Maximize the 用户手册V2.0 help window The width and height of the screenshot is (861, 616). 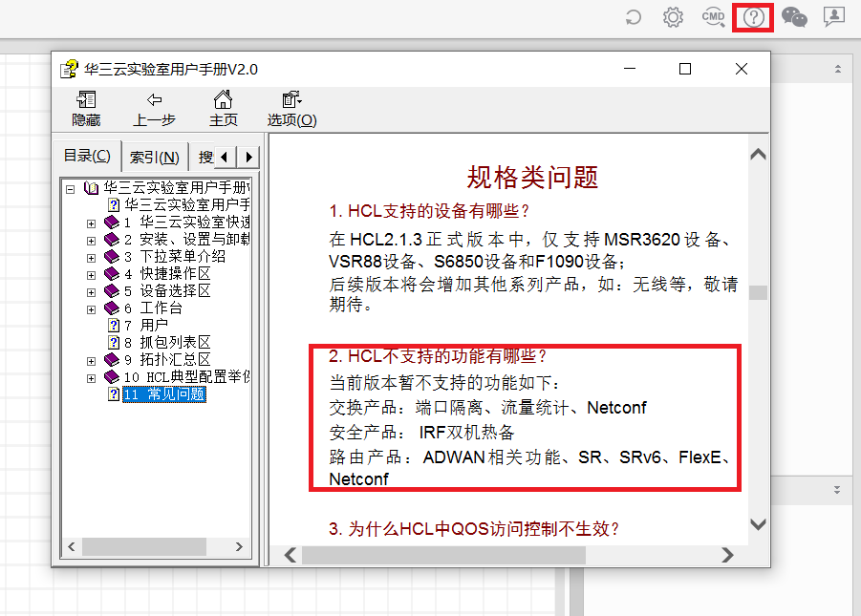(685, 69)
